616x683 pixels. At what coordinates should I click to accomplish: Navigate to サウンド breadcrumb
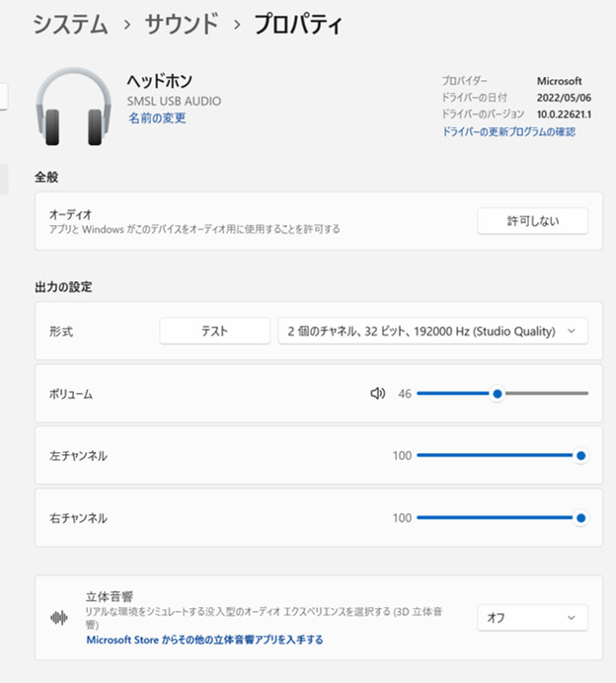click(182, 24)
